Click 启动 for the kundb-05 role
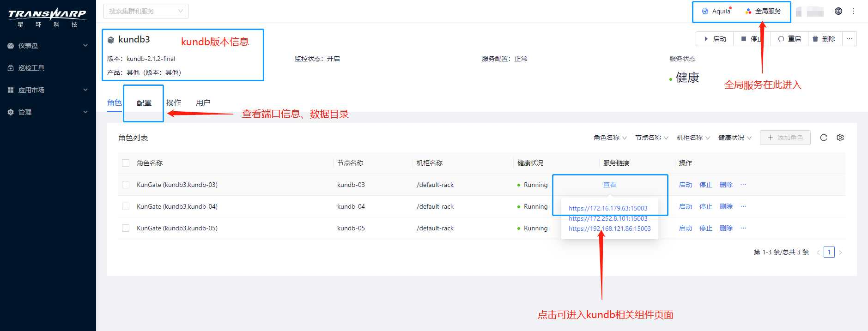The image size is (868, 331). (686, 228)
